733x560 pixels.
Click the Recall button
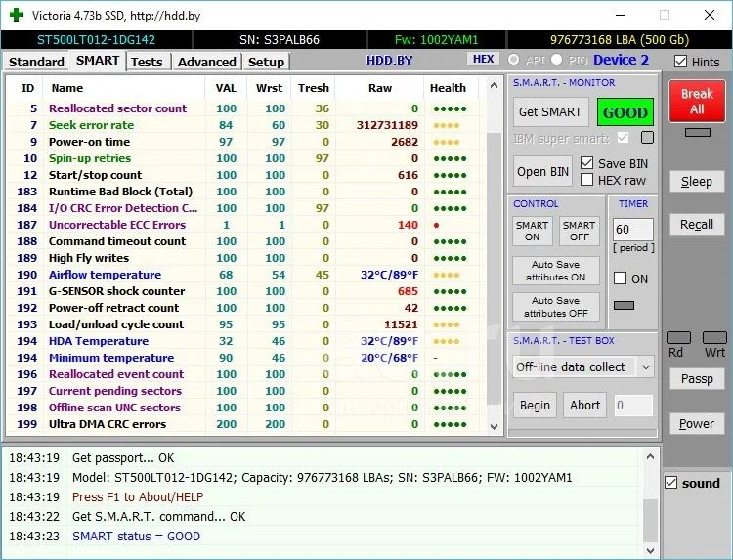tap(697, 225)
